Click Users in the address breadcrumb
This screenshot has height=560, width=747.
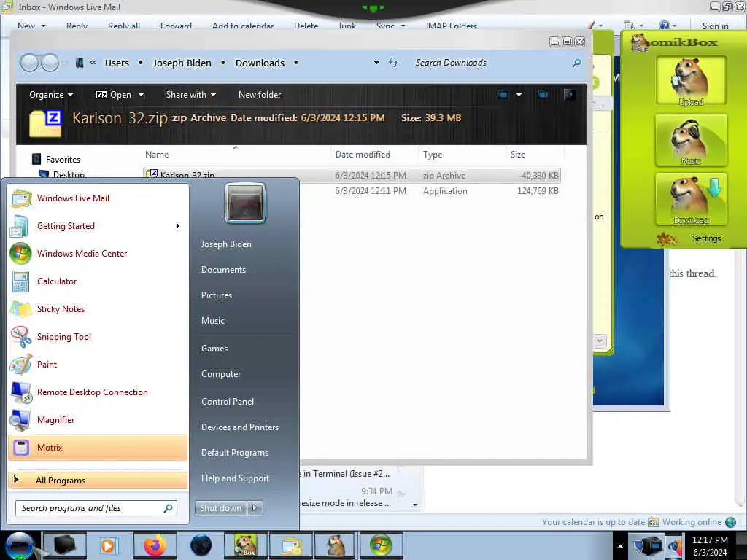[117, 63]
